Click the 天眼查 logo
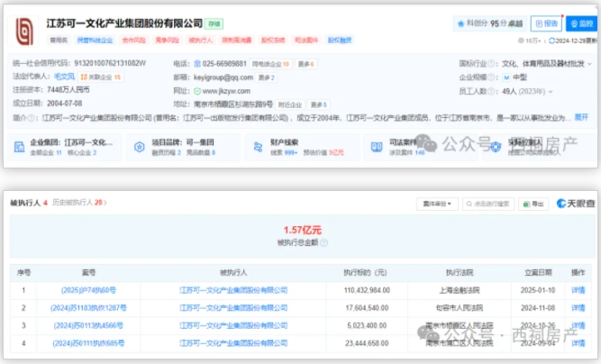Viewport: 601px width, 364px height. point(574,205)
